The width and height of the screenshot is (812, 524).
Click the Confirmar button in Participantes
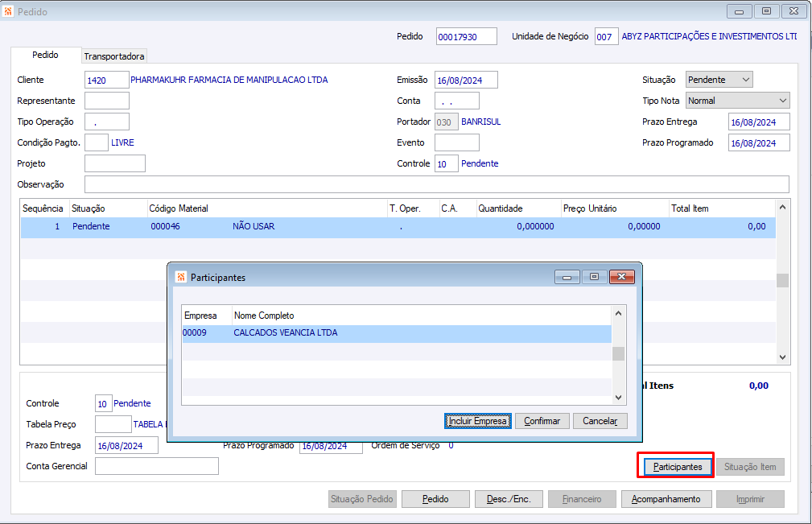click(542, 421)
